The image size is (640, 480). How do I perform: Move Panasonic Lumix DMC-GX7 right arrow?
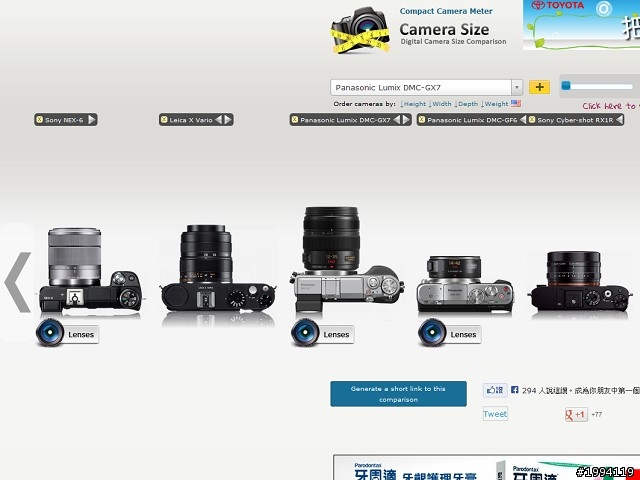[x=406, y=120]
